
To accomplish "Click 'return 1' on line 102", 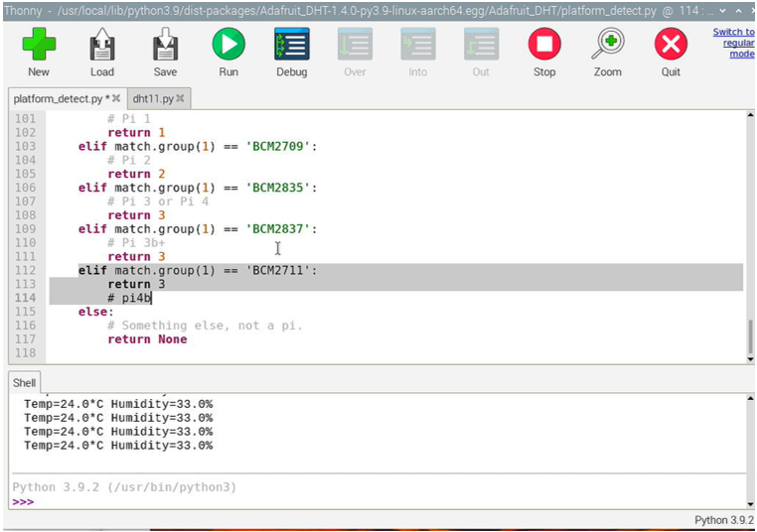I will coord(136,133).
